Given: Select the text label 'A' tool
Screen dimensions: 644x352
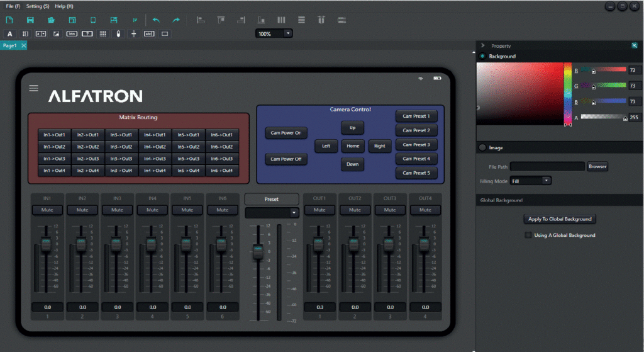Looking at the screenshot, I should 10,34.
